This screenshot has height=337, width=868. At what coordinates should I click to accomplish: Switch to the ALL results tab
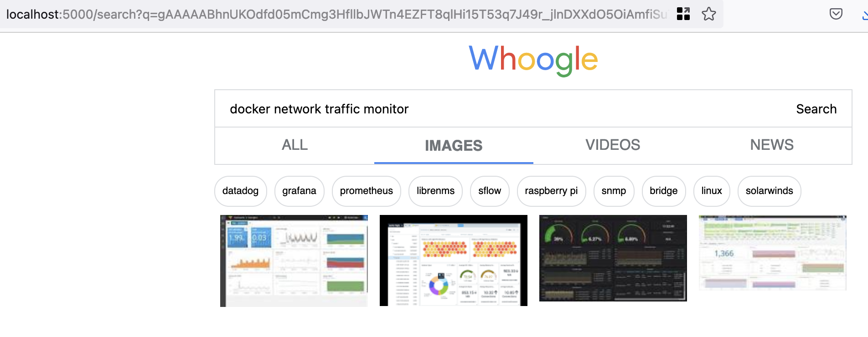pyautogui.click(x=294, y=145)
